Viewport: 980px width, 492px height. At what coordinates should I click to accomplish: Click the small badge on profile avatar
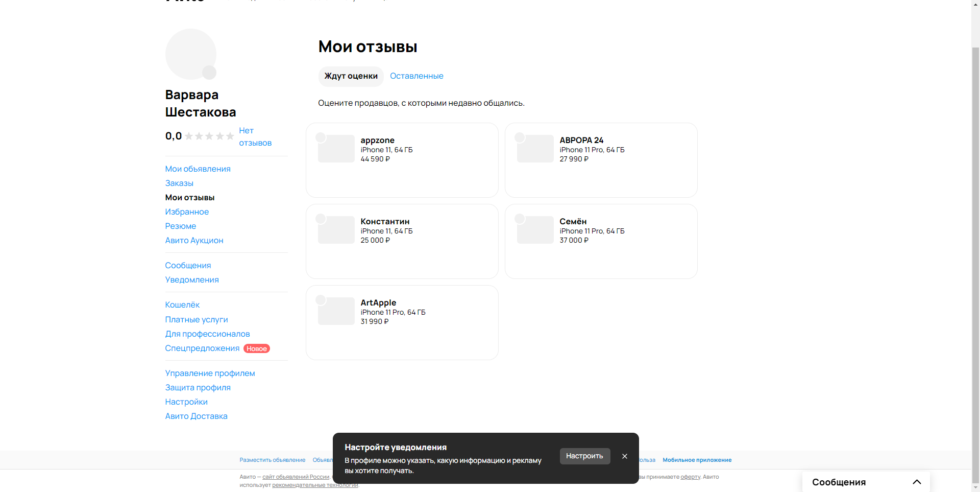[209, 73]
